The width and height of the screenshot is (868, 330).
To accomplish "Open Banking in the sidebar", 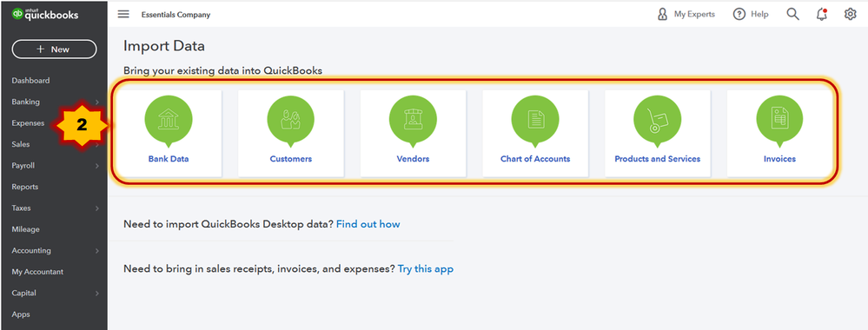I will point(25,102).
